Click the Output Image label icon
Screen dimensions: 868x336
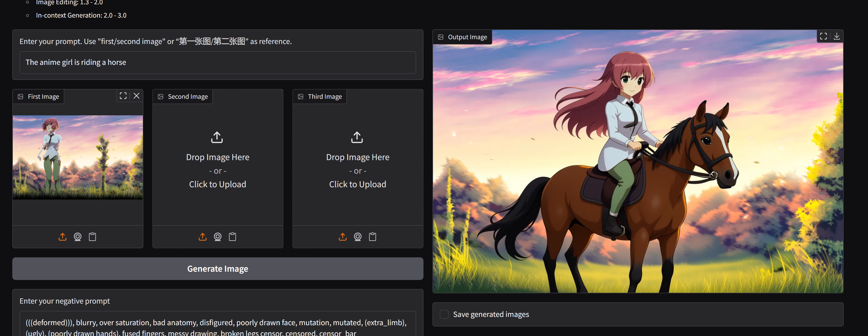click(x=441, y=37)
